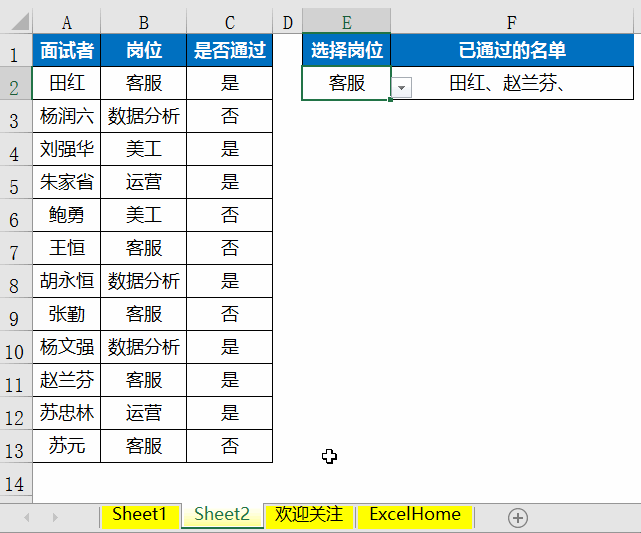Click the 面试者 header cell
The height and width of the screenshot is (533, 641).
click(67, 50)
